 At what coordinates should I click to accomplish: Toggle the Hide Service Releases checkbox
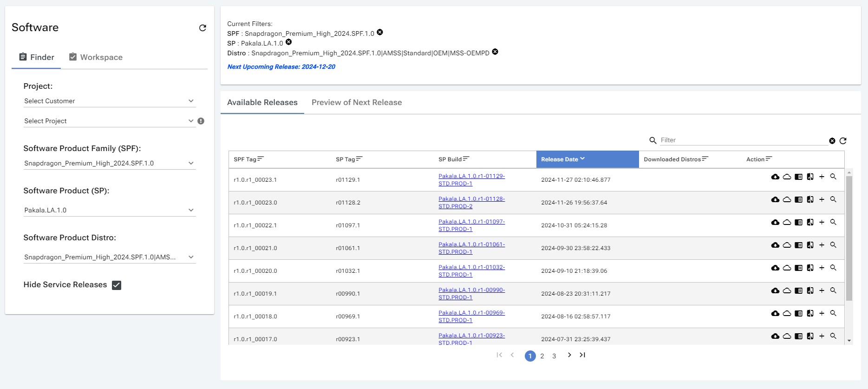pos(117,285)
